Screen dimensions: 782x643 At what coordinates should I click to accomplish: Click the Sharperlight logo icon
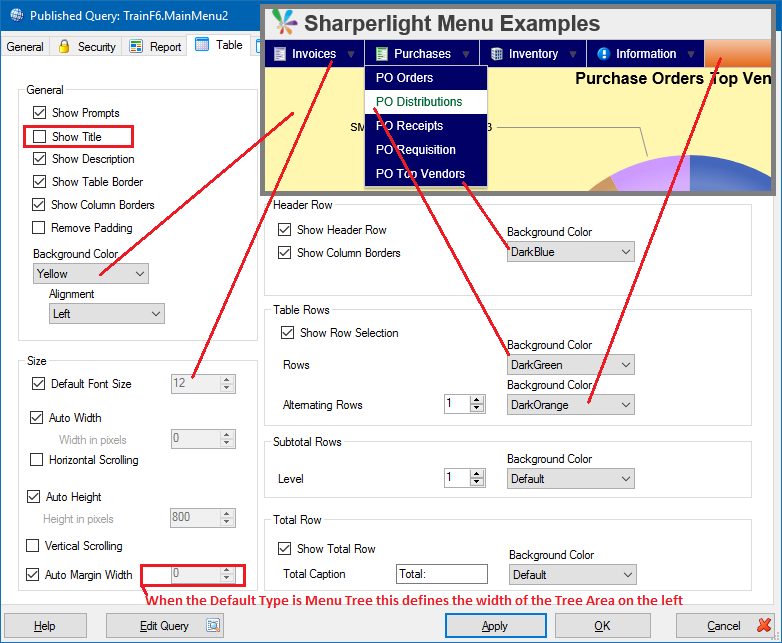[284, 22]
